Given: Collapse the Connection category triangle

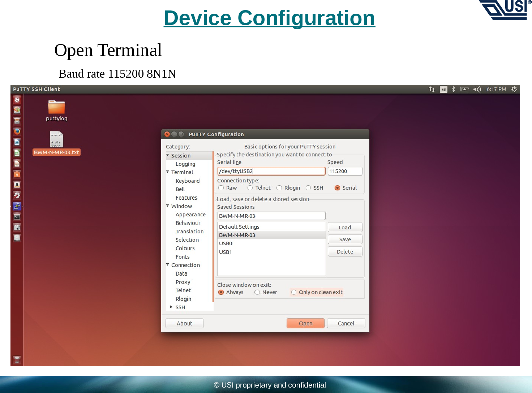Looking at the screenshot, I should (x=168, y=264).
